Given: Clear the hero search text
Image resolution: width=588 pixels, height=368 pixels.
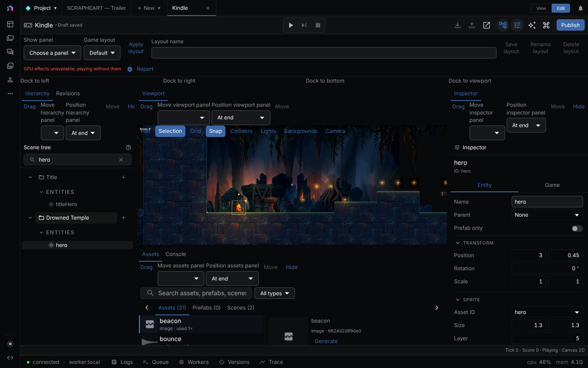Looking at the screenshot, I should (x=121, y=160).
